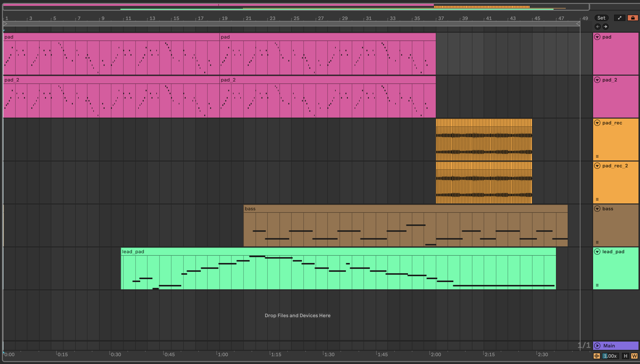This screenshot has width=640, height=364.
Task: Collapse the pad_rec_2 track fold arrow
Action: [597, 166]
